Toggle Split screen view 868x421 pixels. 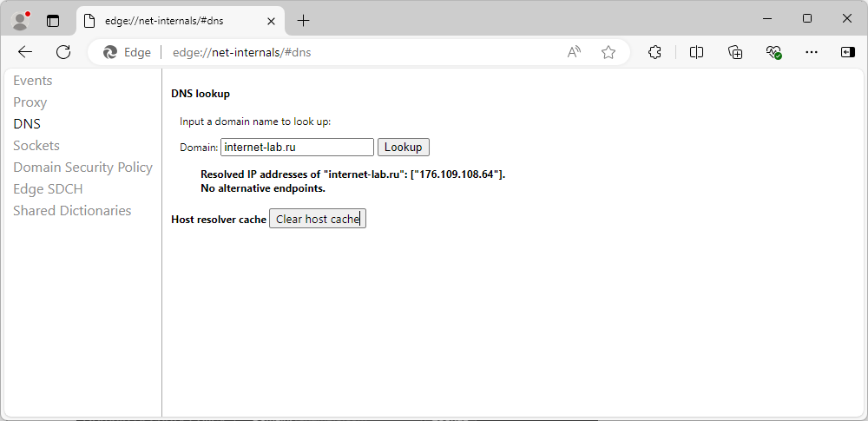click(x=696, y=52)
